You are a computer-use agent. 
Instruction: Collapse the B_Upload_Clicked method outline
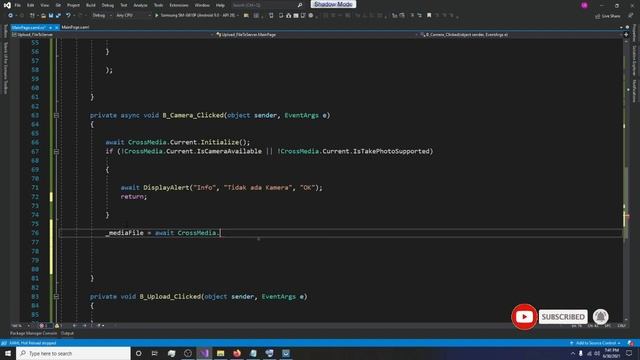click(56, 297)
